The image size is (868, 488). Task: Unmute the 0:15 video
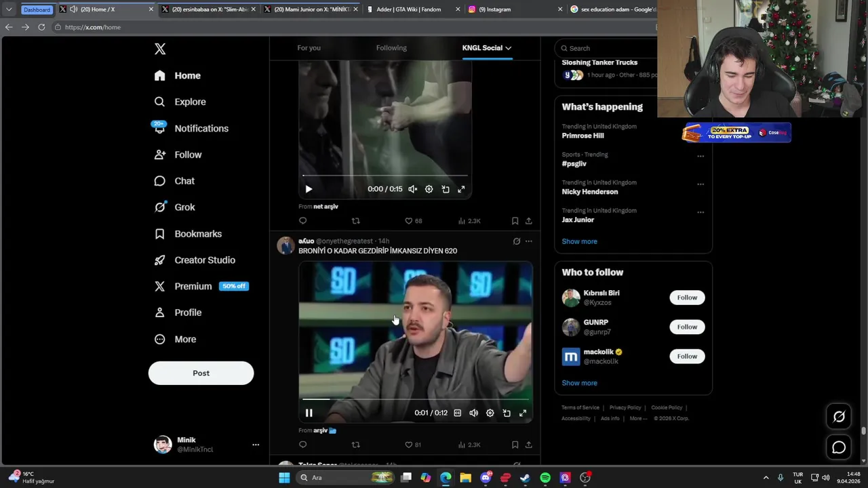click(412, 189)
